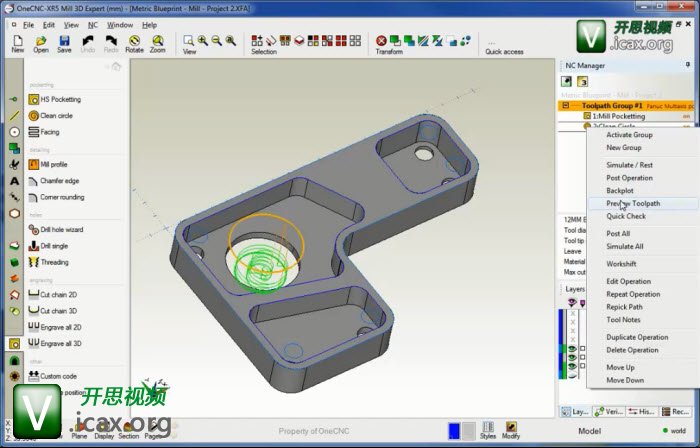Select the text 'A' tool in sidebar
The height and width of the screenshot is (448, 700).
point(14,181)
